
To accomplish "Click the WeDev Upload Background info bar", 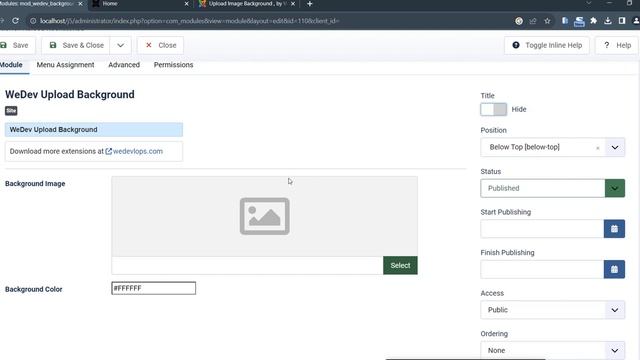I will pos(94,129).
